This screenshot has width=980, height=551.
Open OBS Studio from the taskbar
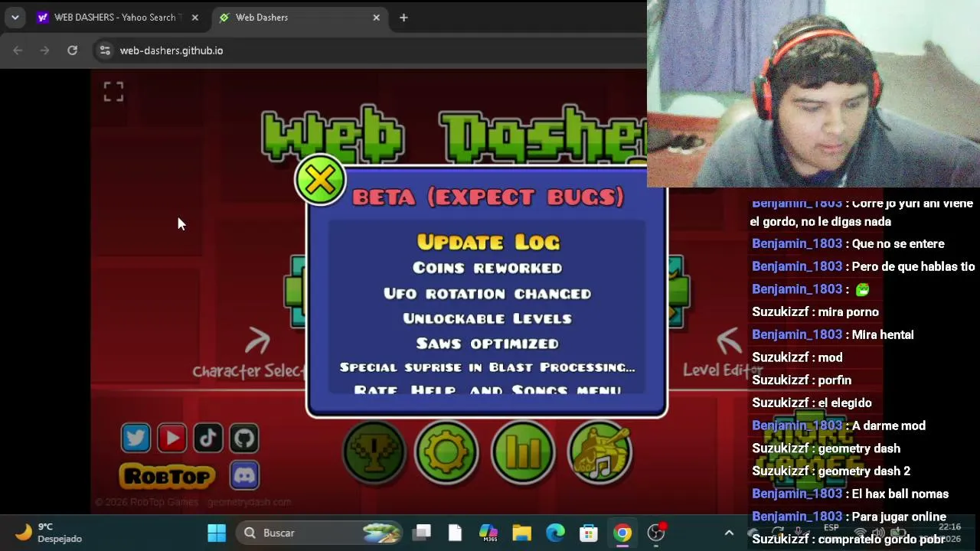(656, 533)
